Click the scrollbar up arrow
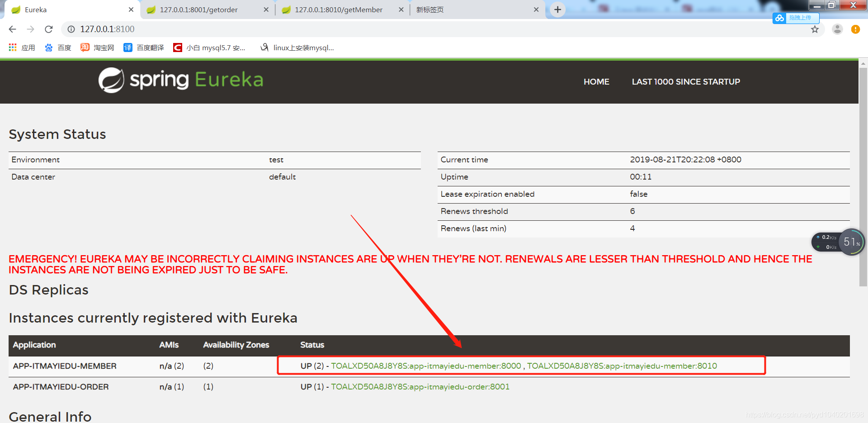 863,64
